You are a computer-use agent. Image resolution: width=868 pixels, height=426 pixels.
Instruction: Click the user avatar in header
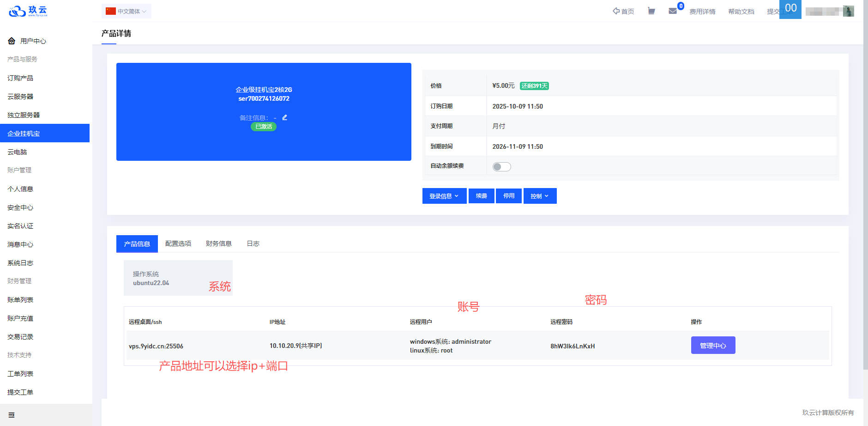click(848, 11)
